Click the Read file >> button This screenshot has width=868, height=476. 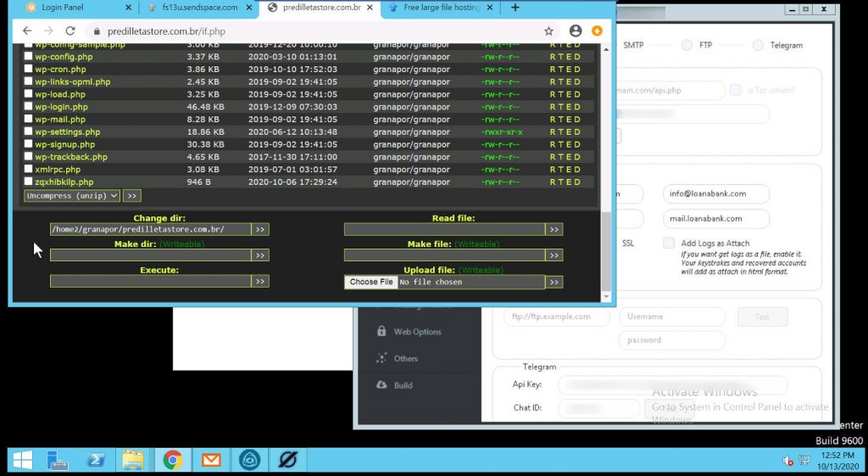click(554, 229)
